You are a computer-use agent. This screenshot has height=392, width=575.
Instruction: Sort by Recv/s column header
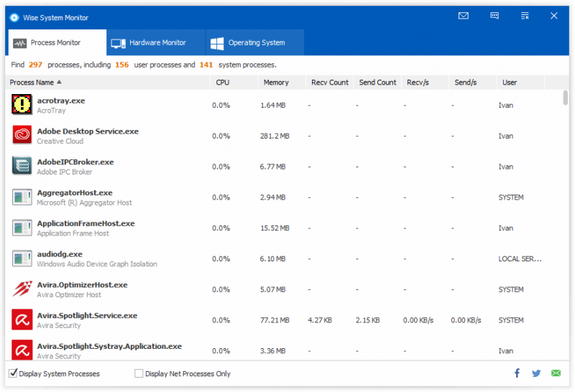(425, 83)
